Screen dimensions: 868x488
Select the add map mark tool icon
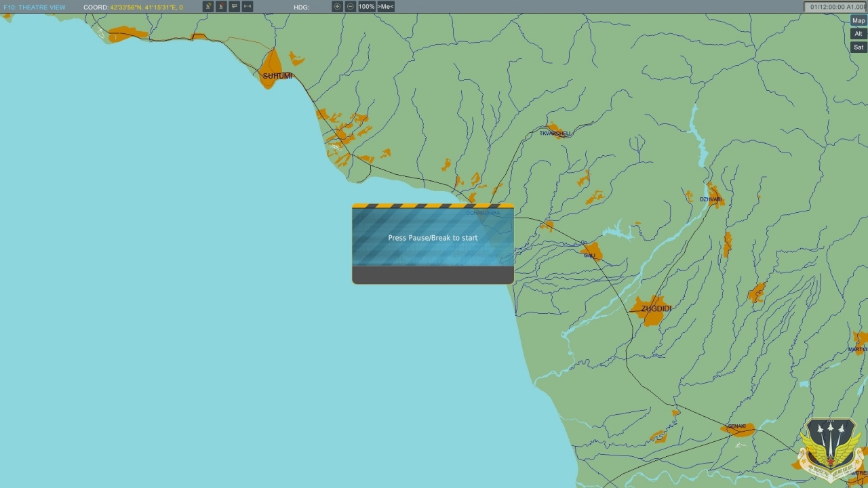(x=208, y=6)
